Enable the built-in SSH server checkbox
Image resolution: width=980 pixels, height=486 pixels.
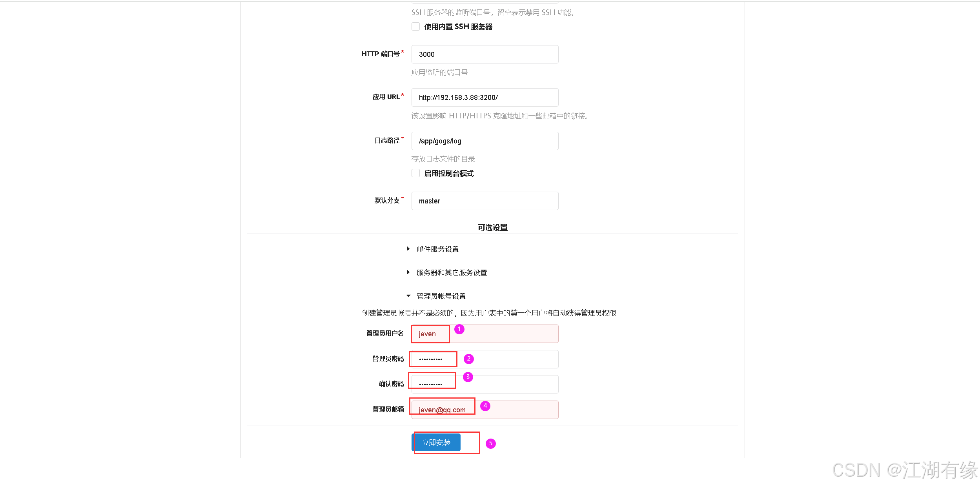(415, 27)
